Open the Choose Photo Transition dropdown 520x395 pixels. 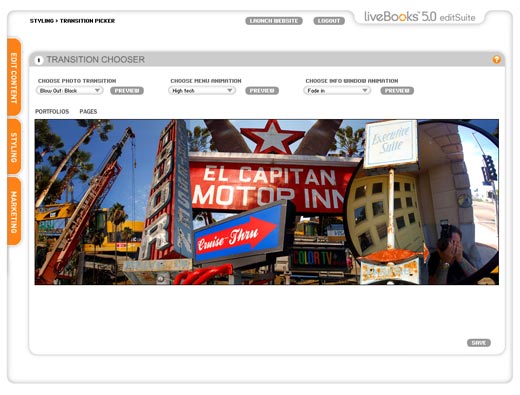coord(70,91)
